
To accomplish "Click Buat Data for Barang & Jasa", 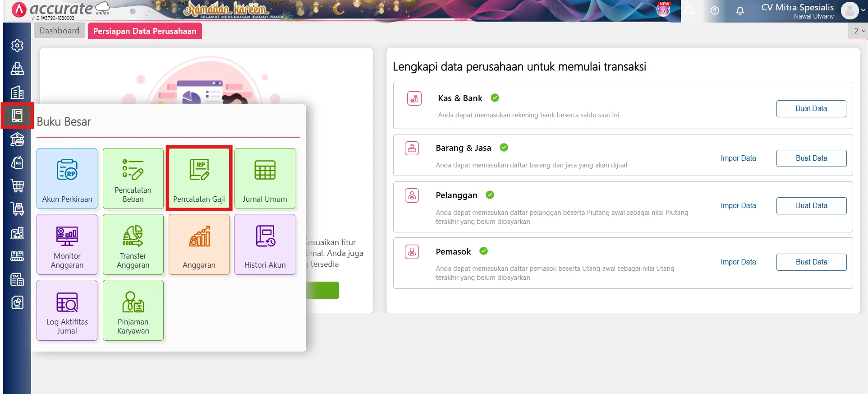I will coord(811,158).
